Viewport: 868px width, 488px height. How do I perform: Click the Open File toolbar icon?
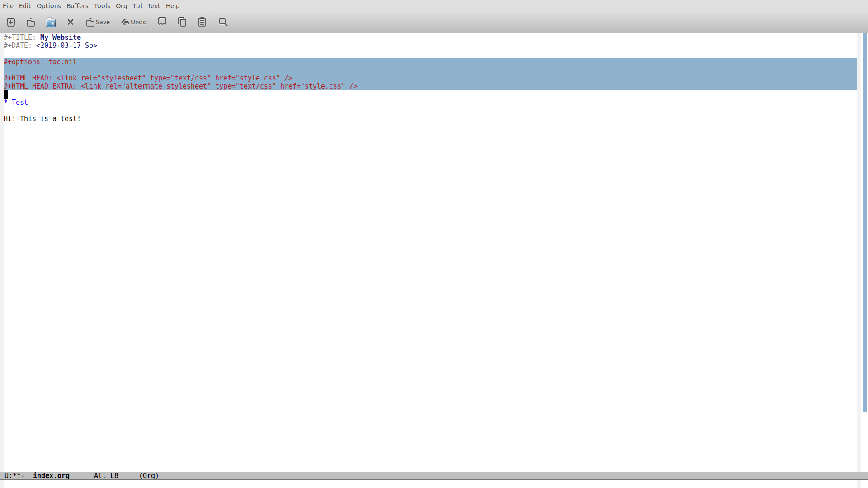pyautogui.click(x=31, y=22)
